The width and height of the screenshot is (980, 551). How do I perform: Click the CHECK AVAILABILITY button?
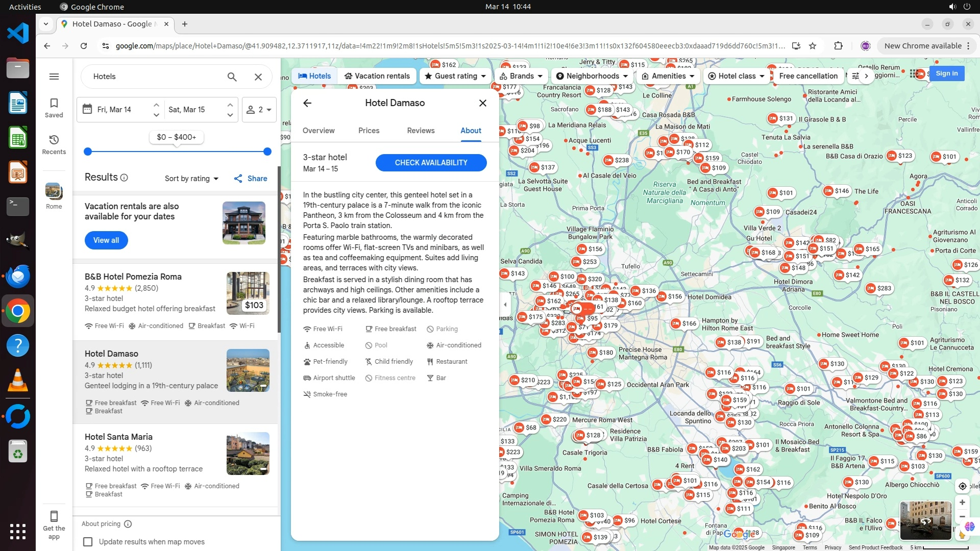(x=431, y=163)
